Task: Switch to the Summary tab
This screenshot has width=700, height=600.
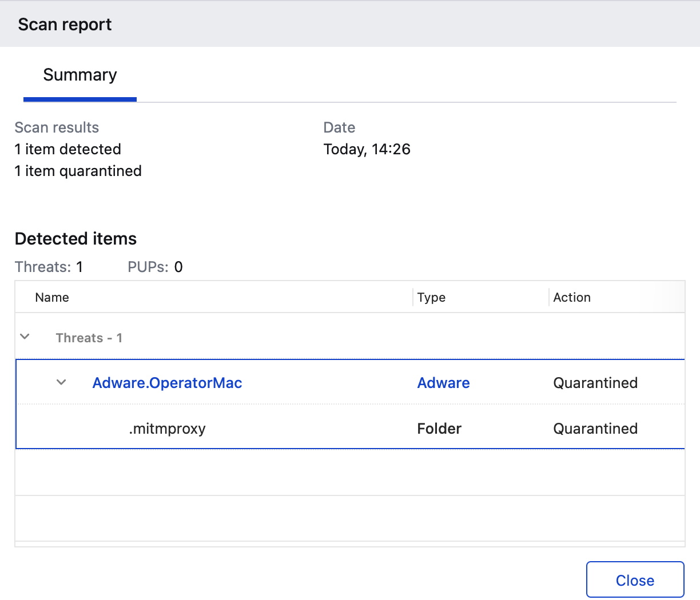Action: pyautogui.click(x=80, y=75)
